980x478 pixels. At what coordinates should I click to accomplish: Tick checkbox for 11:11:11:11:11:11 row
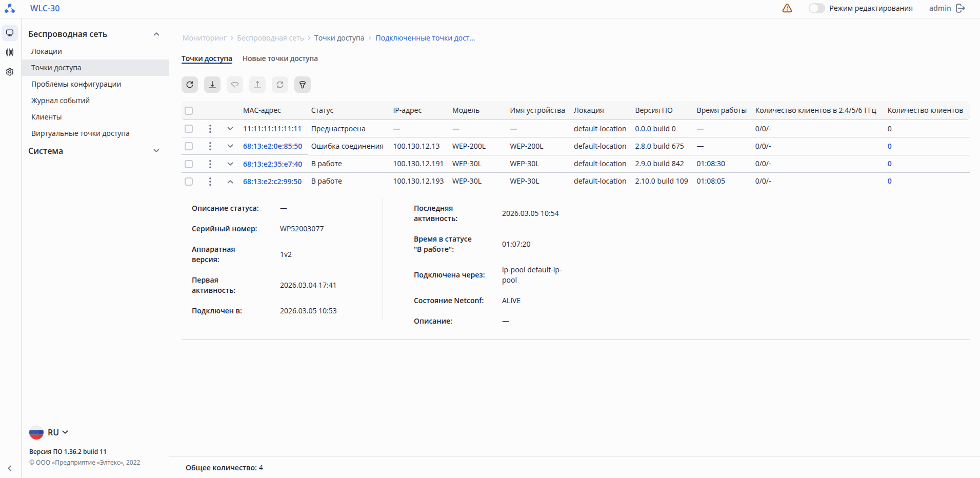pyautogui.click(x=189, y=129)
